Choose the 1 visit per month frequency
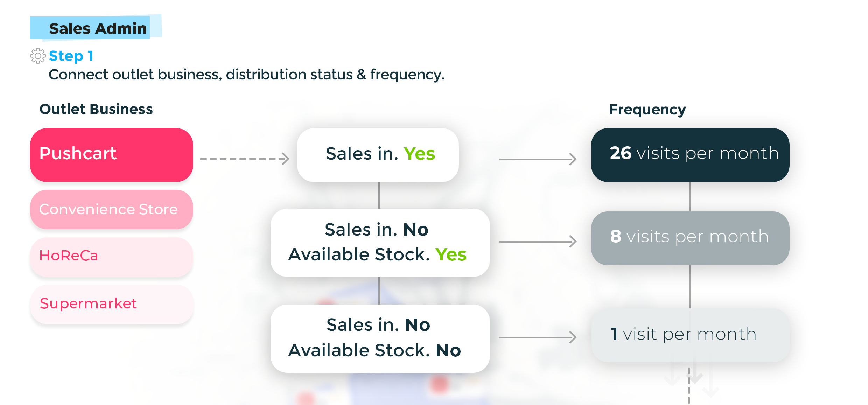This screenshot has width=868, height=405. pos(690,335)
